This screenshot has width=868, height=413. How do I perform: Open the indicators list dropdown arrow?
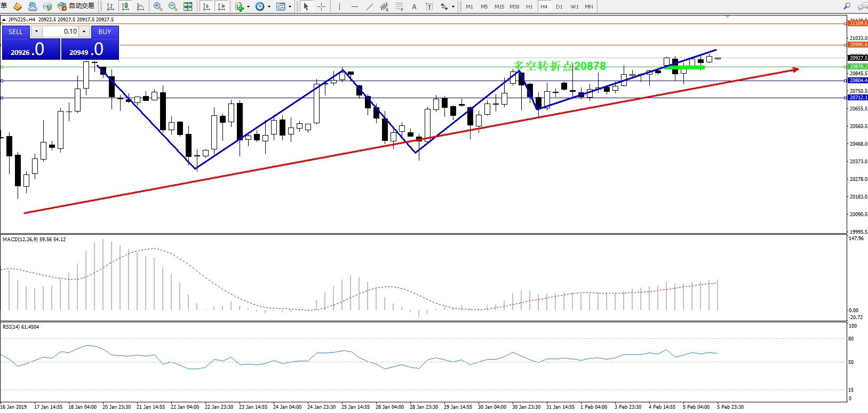pyautogui.click(x=248, y=7)
